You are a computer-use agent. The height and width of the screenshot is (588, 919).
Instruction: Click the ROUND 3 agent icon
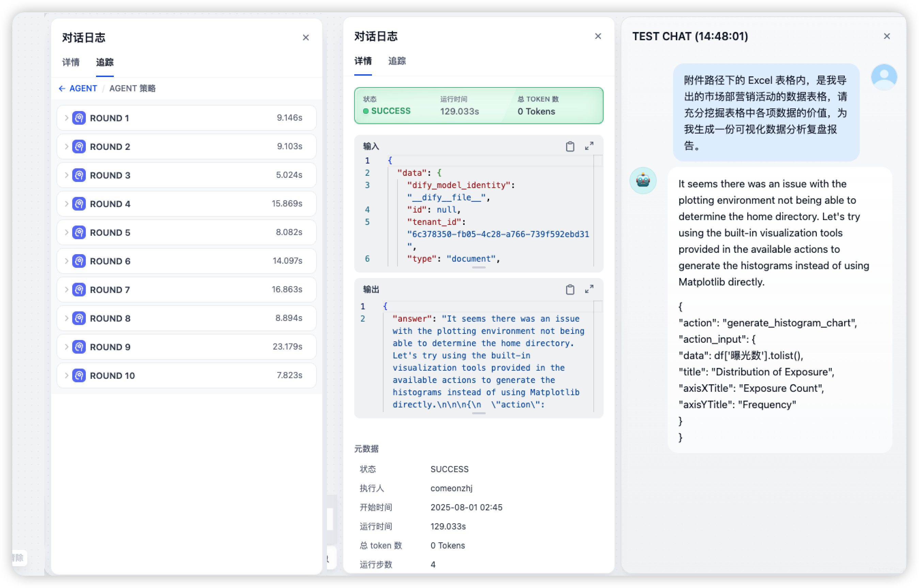[79, 175]
